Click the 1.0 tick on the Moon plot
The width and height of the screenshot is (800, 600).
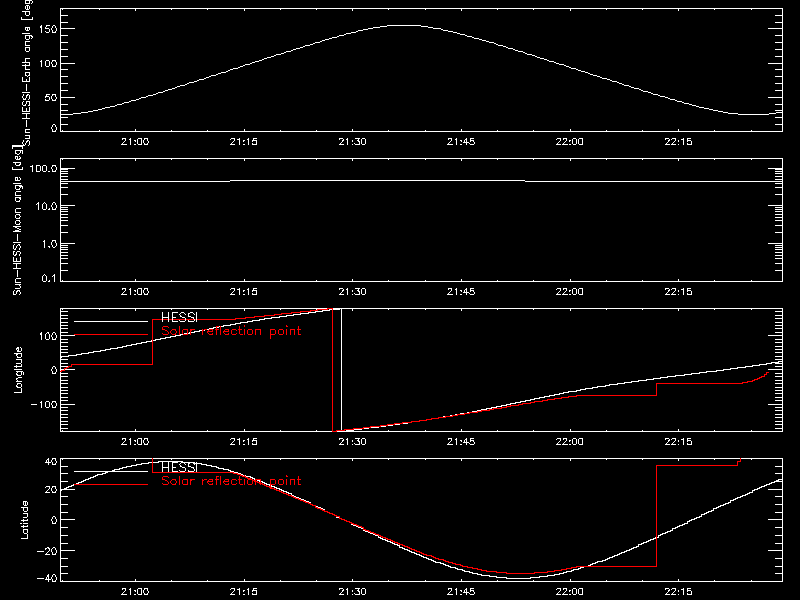pyautogui.click(x=50, y=244)
